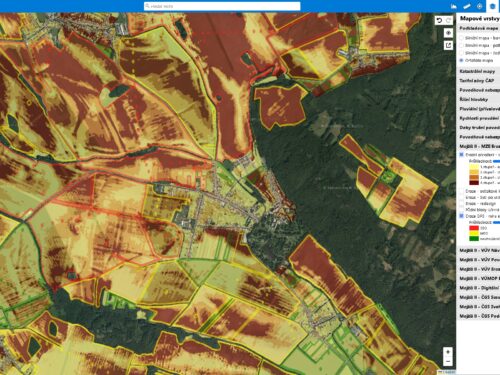The image size is (500, 375).
Task: Expand the Katastrální mapy section
Action: tap(478, 71)
